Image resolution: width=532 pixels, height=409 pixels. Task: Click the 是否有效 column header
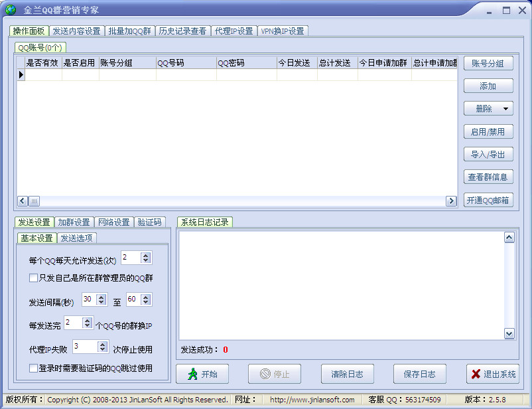click(x=43, y=63)
